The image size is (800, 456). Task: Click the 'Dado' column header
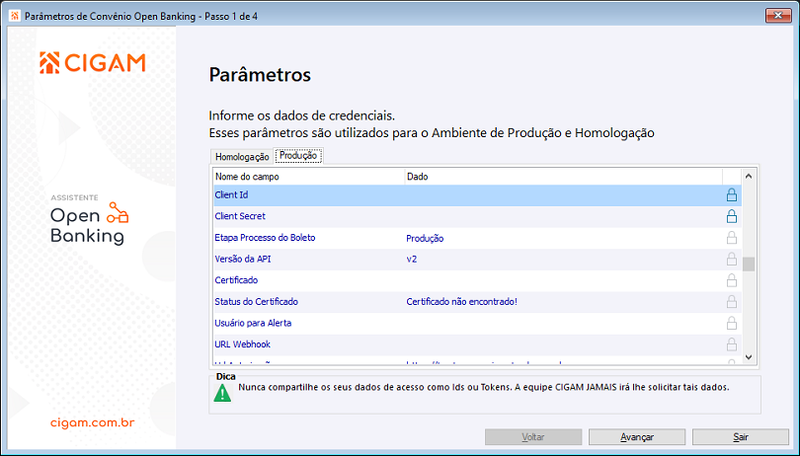pyautogui.click(x=564, y=177)
